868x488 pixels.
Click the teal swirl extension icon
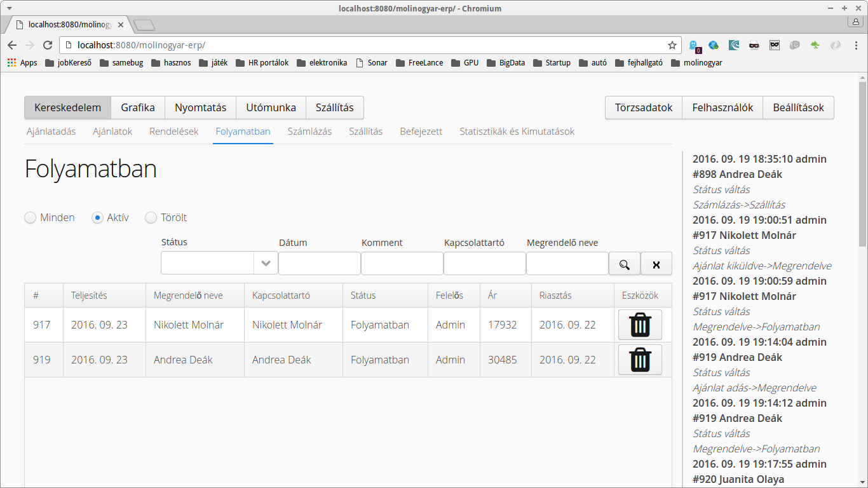pyautogui.click(x=734, y=45)
